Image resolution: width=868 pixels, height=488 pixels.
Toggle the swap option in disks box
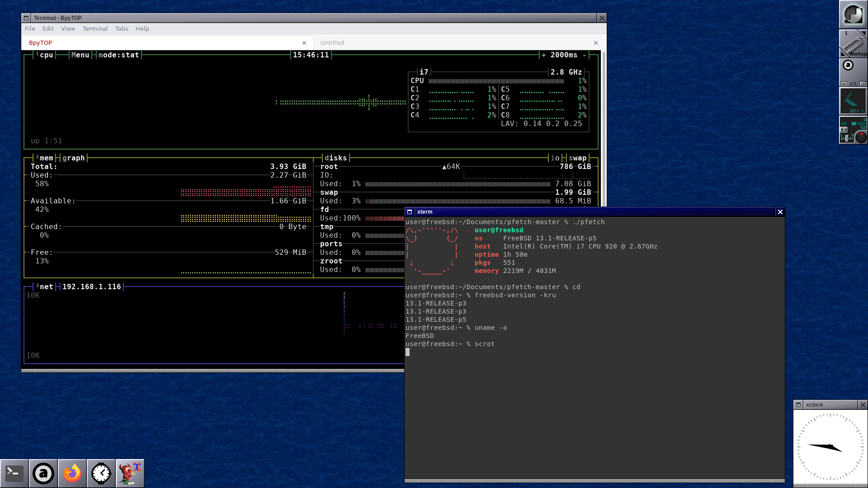[578, 158]
